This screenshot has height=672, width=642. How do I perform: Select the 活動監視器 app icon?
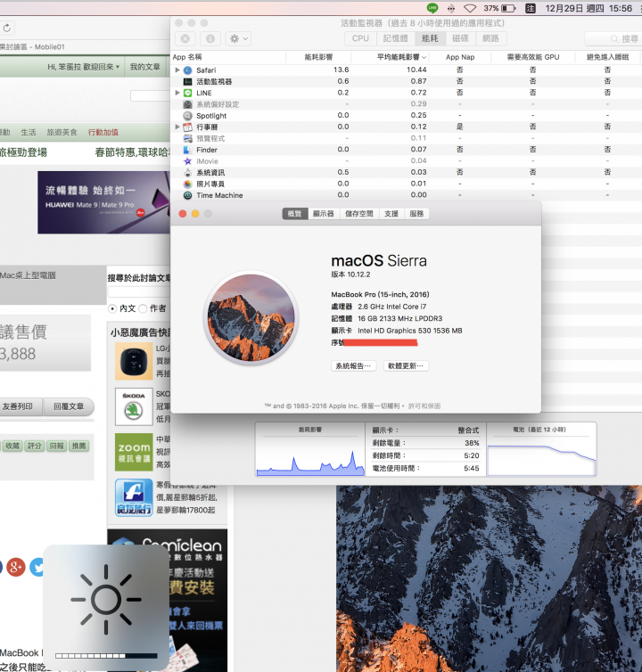coord(187,81)
